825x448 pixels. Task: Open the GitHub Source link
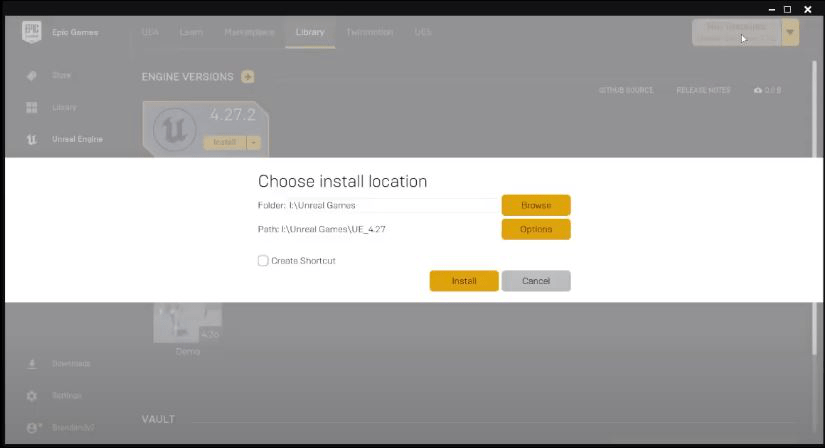pos(626,91)
